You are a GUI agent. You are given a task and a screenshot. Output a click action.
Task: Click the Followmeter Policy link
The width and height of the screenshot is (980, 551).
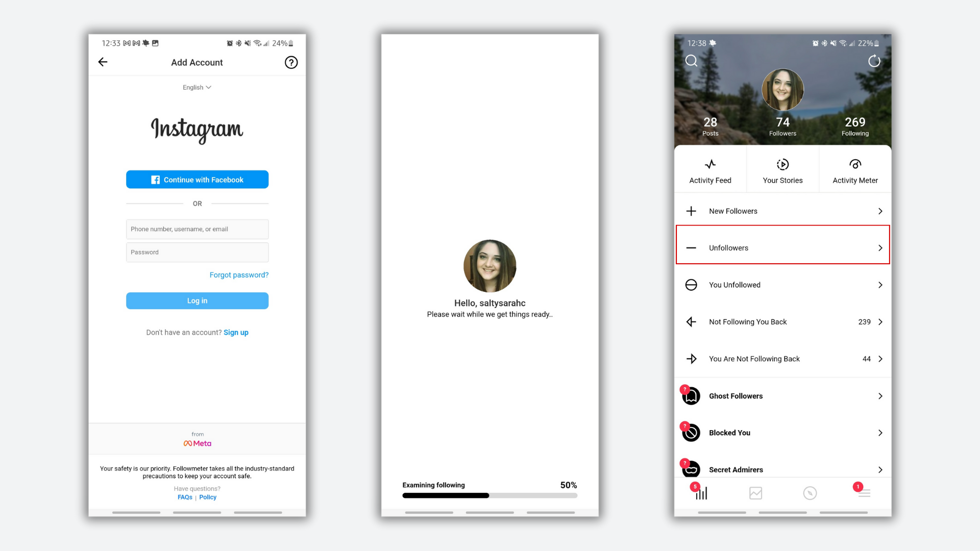207,496
